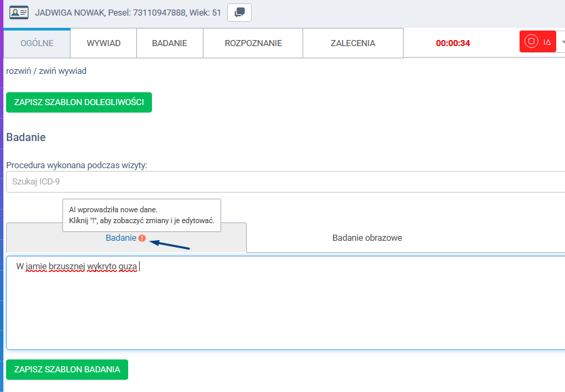Open the chat messages icon button

click(239, 12)
